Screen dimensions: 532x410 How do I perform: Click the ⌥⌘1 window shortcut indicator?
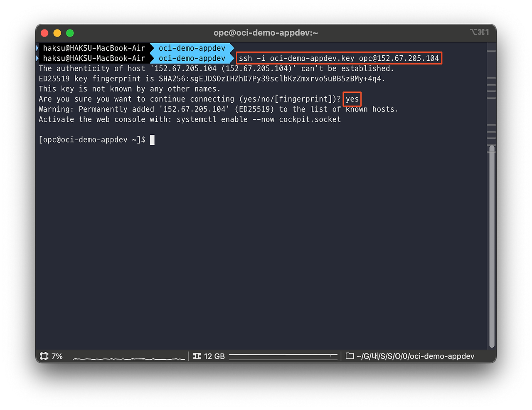(479, 32)
